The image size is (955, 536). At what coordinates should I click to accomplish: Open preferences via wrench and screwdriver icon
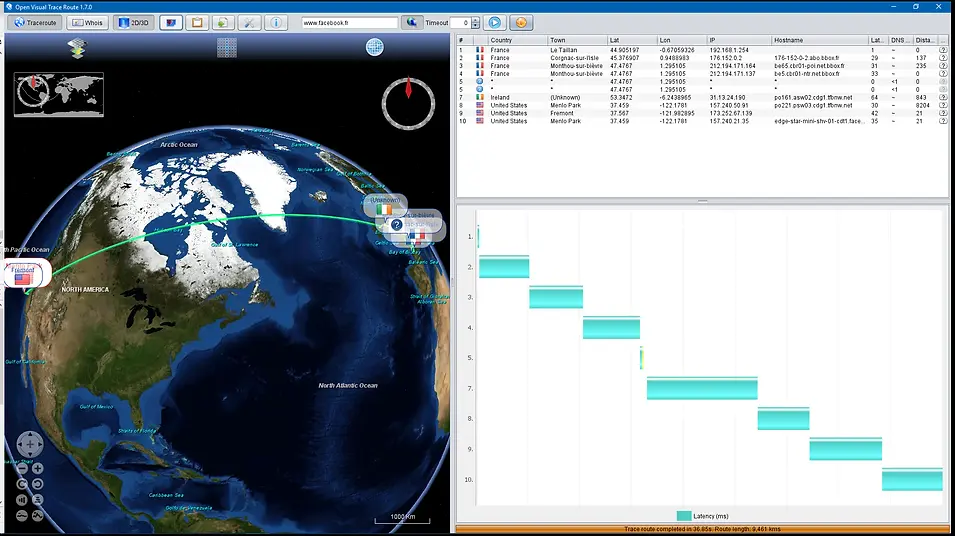[249, 23]
